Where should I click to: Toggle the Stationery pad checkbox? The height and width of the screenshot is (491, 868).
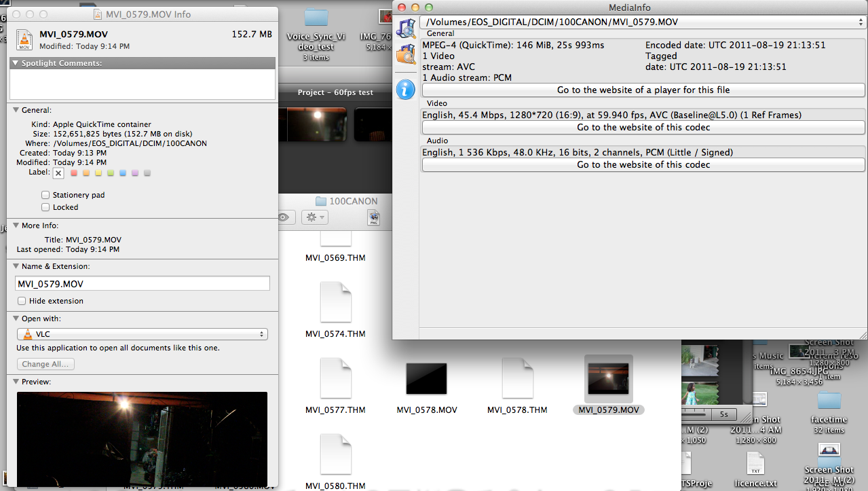(x=46, y=195)
